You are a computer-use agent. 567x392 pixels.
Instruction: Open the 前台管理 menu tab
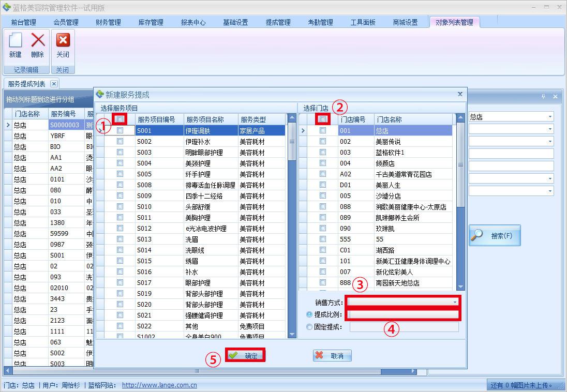click(x=23, y=22)
